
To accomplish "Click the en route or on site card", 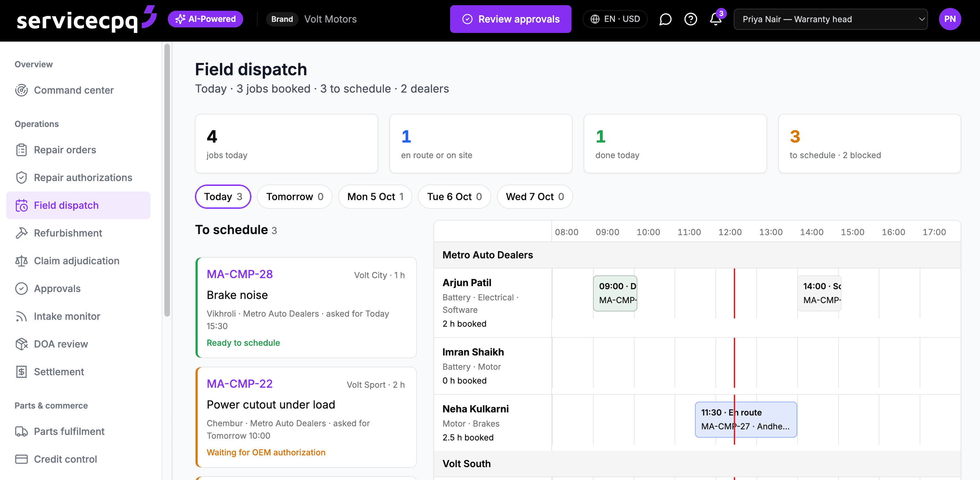I will 481,144.
